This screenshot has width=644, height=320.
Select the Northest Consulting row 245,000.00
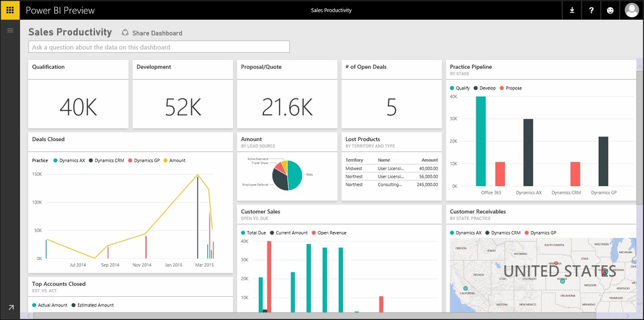[x=392, y=184]
